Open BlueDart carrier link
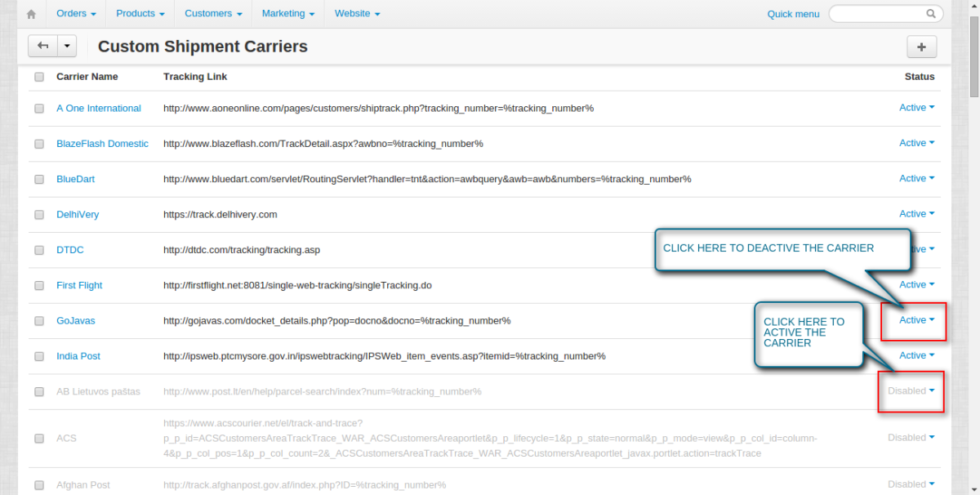Screen dimensions: 980x495 point(75,179)
